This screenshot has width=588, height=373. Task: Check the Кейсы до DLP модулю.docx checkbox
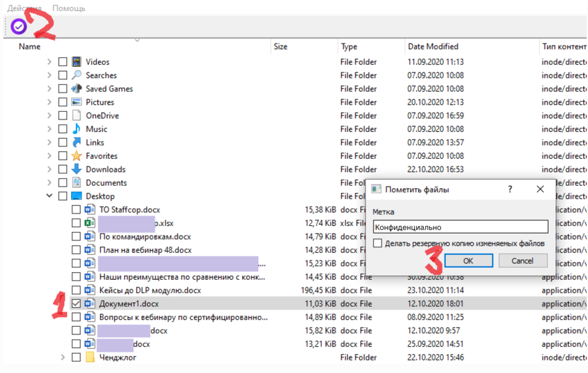pos(76,290)
